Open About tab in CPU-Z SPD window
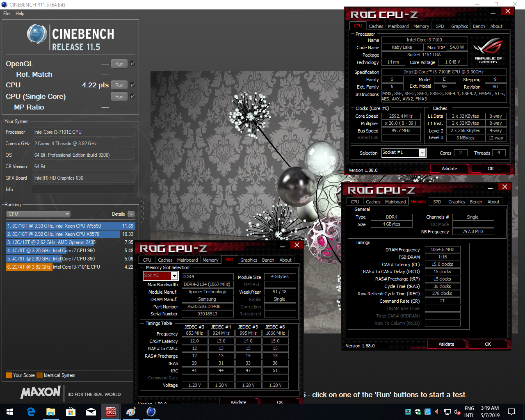 285,260
